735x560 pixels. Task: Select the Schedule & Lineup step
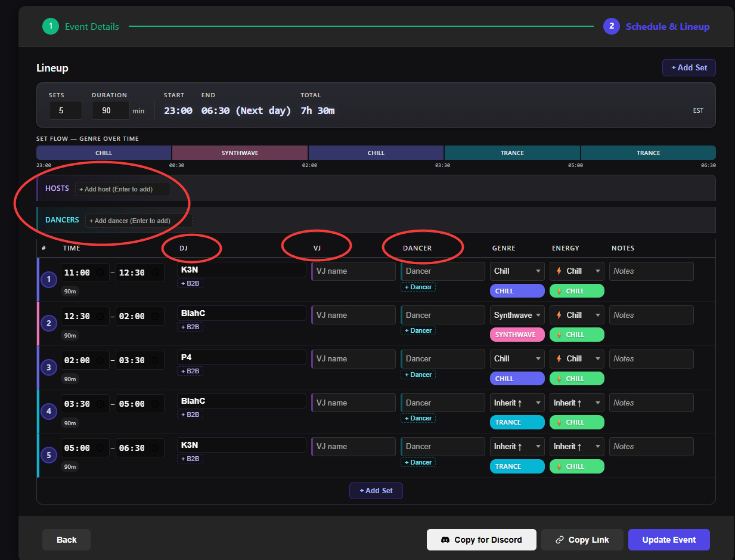pyautogui.click(x=667, y=26)
